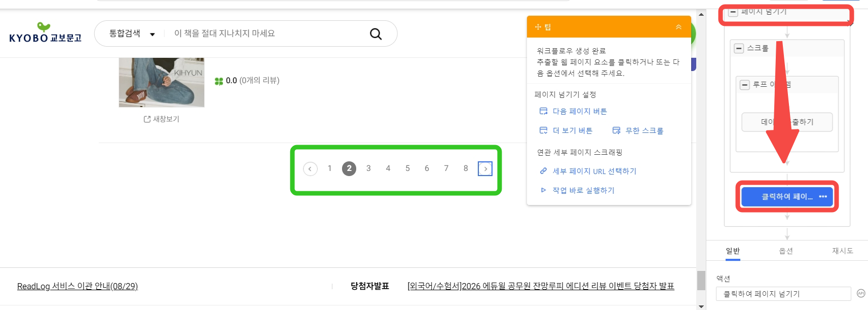The width and height of the screenshot is (868, 310).
Task: Switch to the 재시도 tab
Action: click(x=842, y=251)
